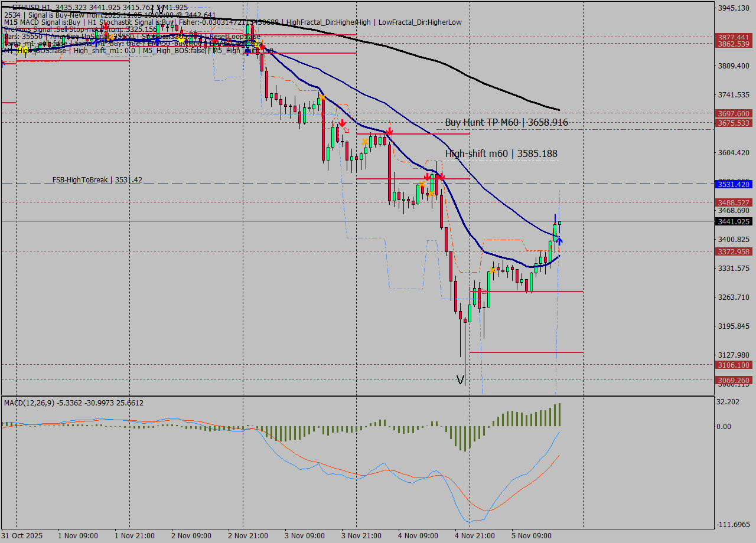The height and width of the screenshot is (543, 756).
Task: Select the orange X marker near 3741 level
Action: click(322, 97)
